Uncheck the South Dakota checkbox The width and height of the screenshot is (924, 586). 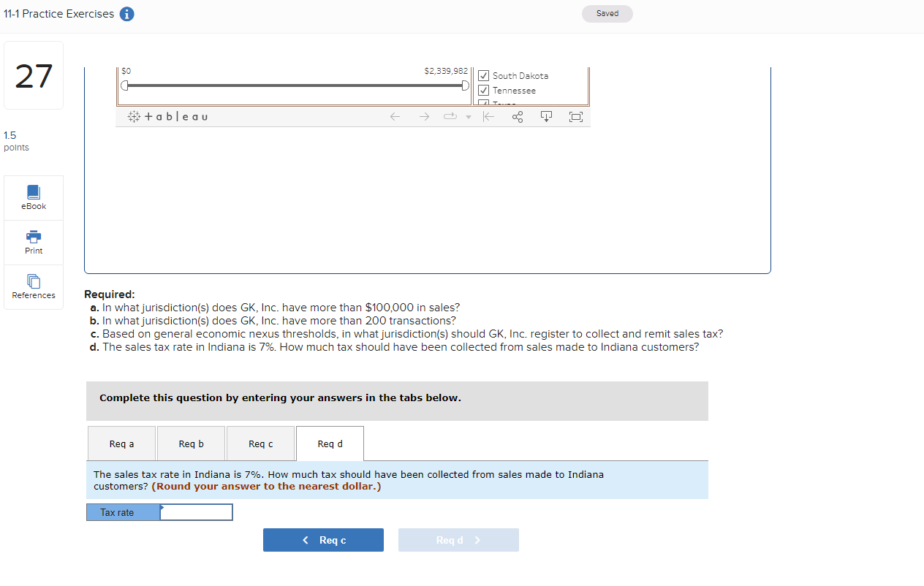(x=483, y=76)
